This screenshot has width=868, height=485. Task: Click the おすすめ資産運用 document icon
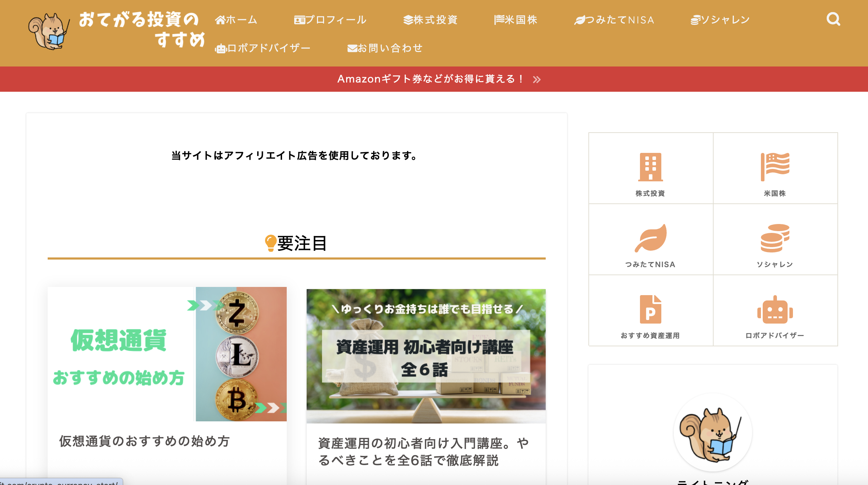click(650, 309)
